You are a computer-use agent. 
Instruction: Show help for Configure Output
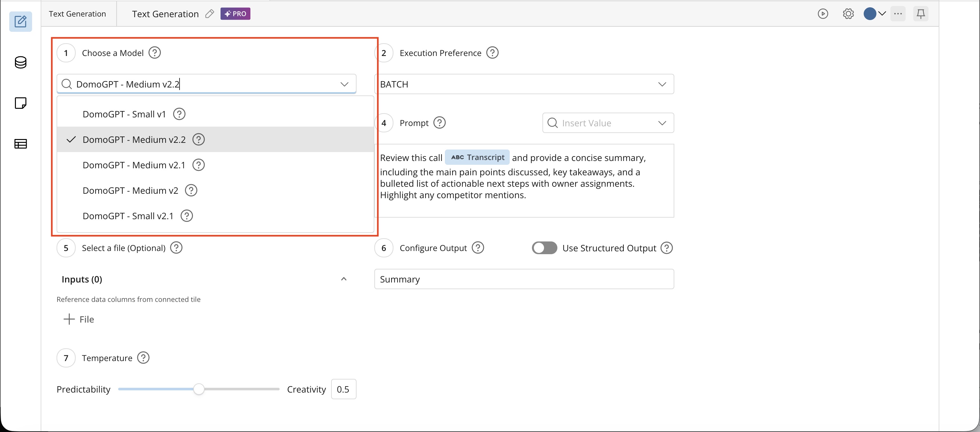coord(478,247)
